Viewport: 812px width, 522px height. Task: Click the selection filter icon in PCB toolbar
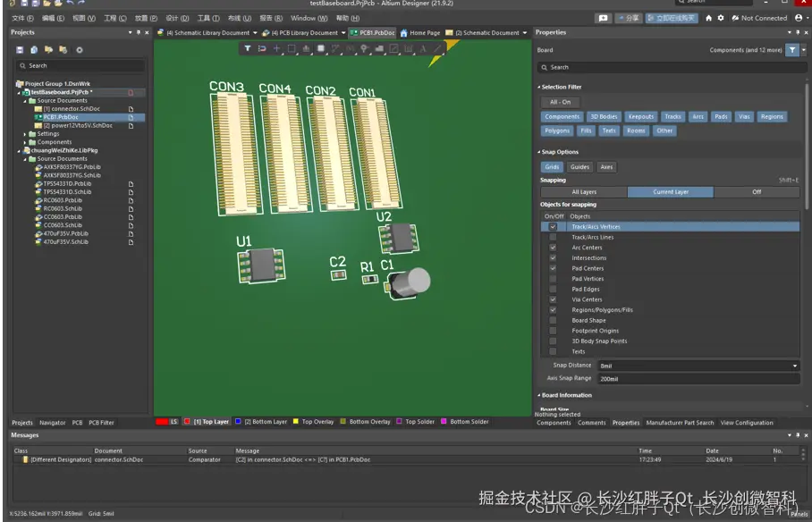click(x=248, y=48)
